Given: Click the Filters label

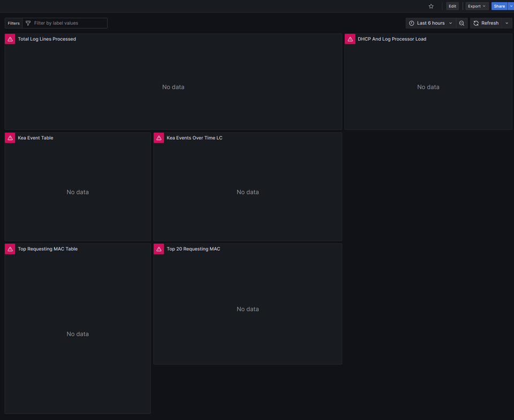Looking at the screenshot, I should (x=13, y=23).
